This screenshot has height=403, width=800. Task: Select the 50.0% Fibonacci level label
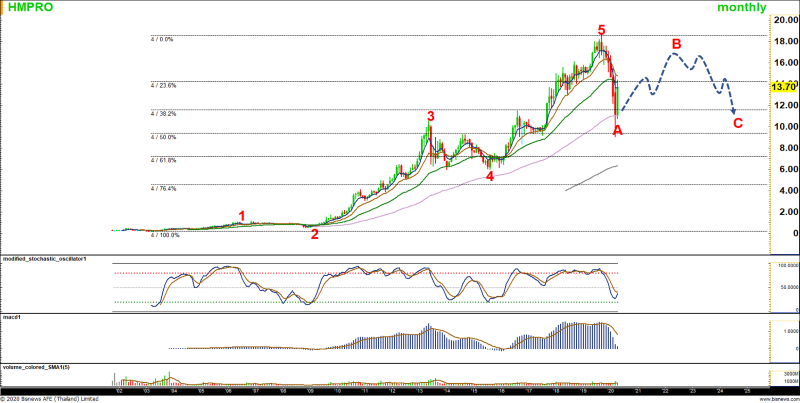point(162,137)
